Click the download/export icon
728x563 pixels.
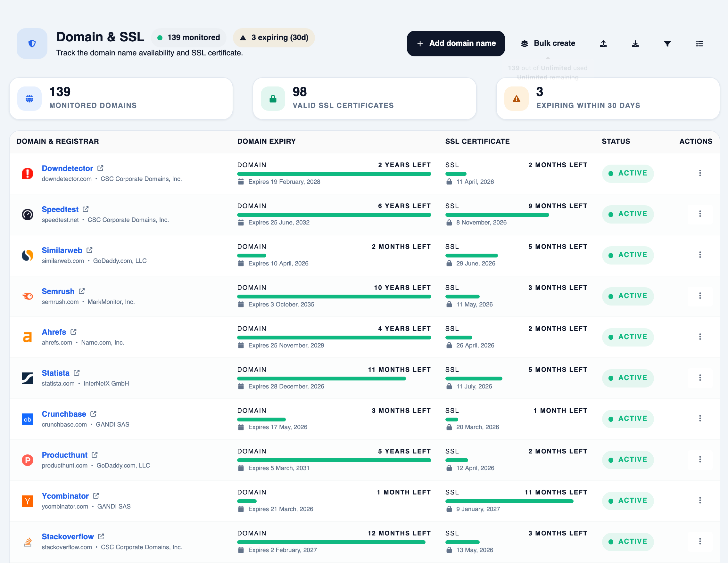(x=635, y=44)
